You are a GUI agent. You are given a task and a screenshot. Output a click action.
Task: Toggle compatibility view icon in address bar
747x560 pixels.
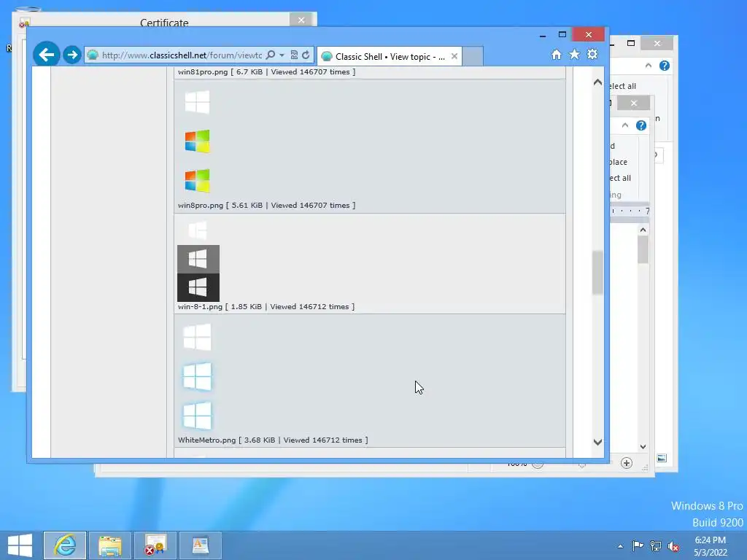pyautogui.click(x=294, y=55)
